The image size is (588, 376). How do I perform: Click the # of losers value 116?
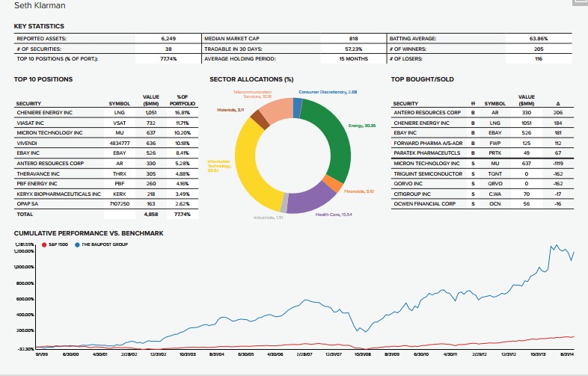[539, 59]
